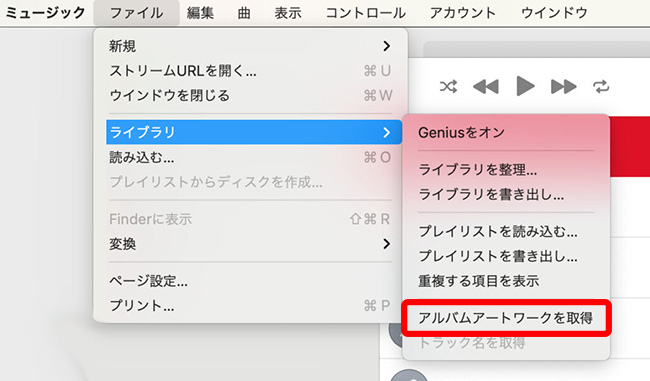Screen dimensions: 650x381
Task: Skip to next track
Action: tap(563, 87)
